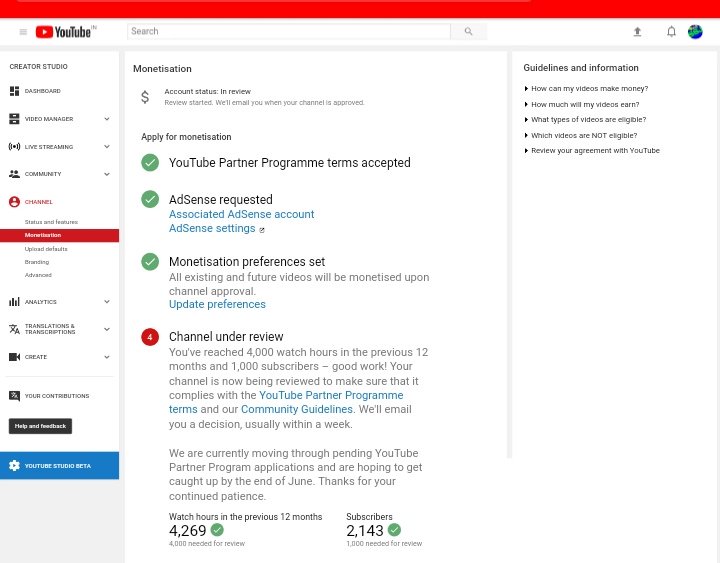Click green check next to 4,269 watch hours
The height and width of the screenshot is (563, 720).
pyautogui.click(x=217, y=530)
